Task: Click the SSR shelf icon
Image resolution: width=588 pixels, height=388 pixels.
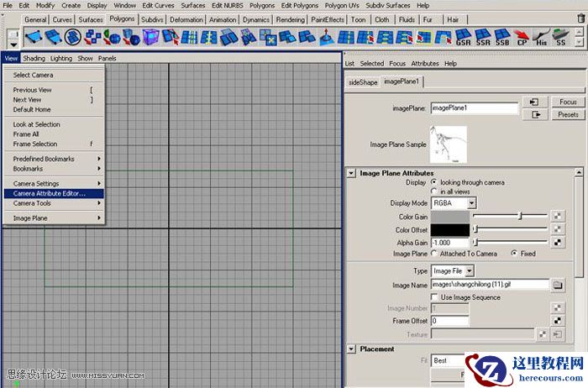Action: 483,37
